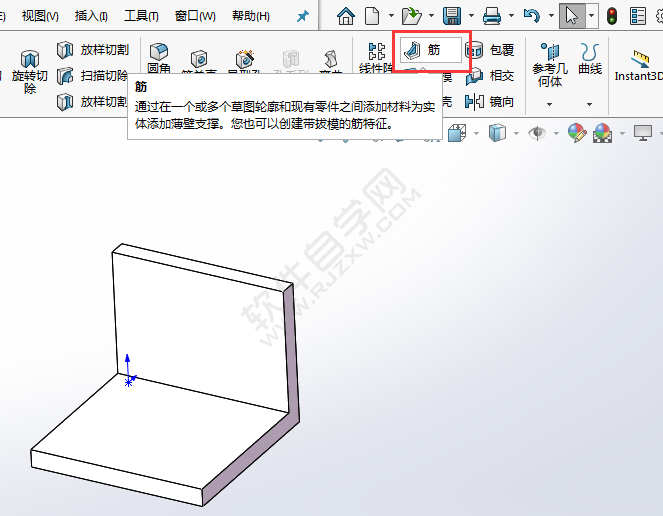Expand dropdown arrow under 曲线
The image size is (663, 516).
tap(589, 104)
